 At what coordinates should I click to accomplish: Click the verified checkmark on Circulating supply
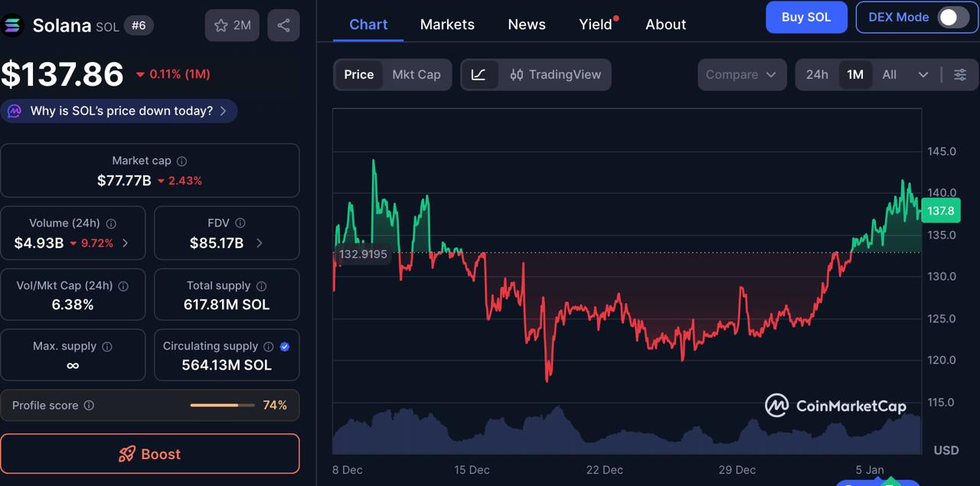tap(283, 346)
